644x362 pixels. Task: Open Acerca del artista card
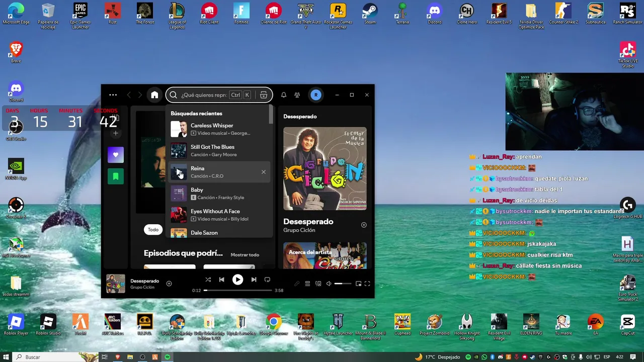(325, 255)
